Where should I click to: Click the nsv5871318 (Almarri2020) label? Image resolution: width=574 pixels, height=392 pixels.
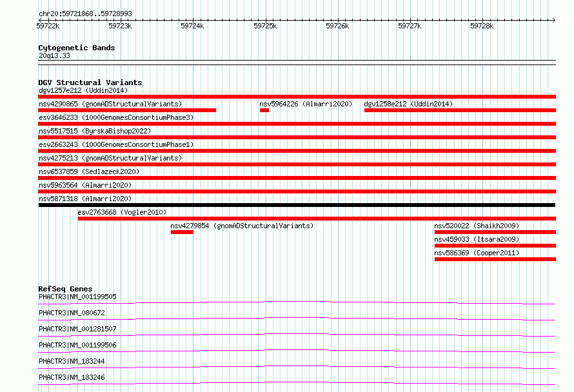(x=85, y=199)
